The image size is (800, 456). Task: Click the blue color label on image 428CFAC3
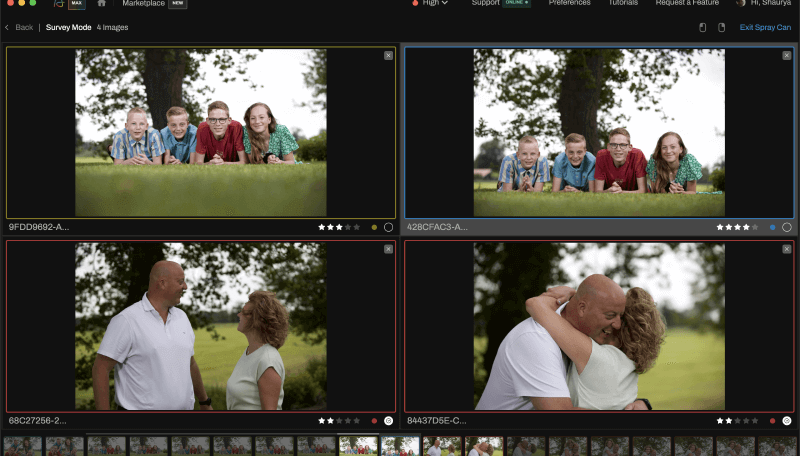[773, 227]
